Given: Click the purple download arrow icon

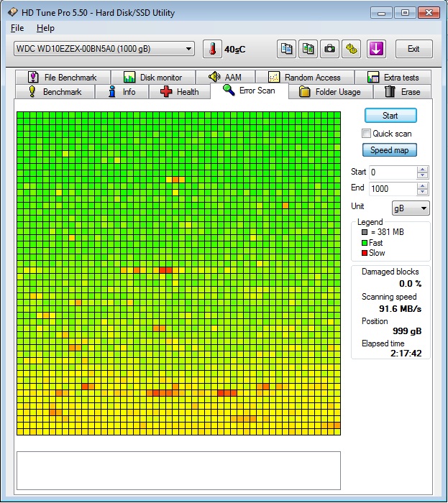Looking at the screenshot, I should pos(376,49).
